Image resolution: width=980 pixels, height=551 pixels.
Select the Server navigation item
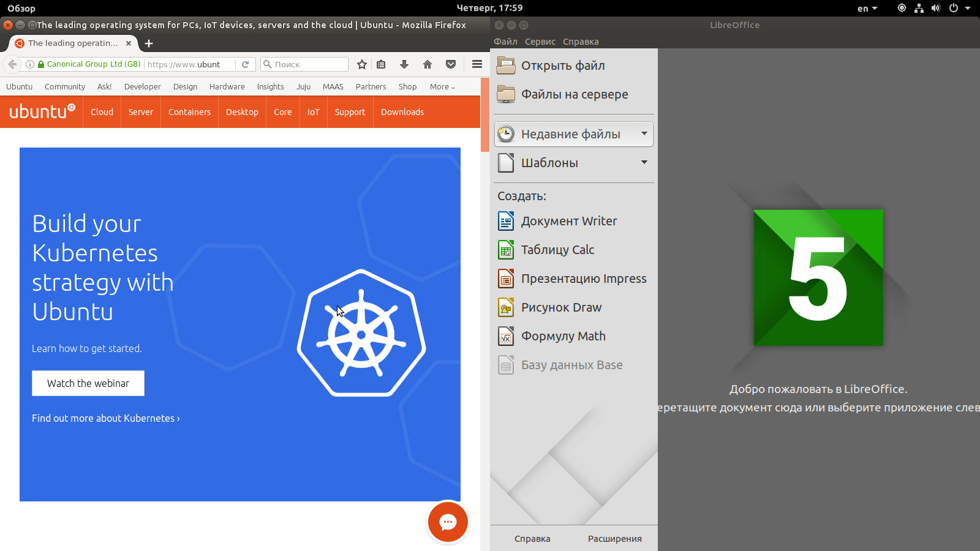pos(141,112)
